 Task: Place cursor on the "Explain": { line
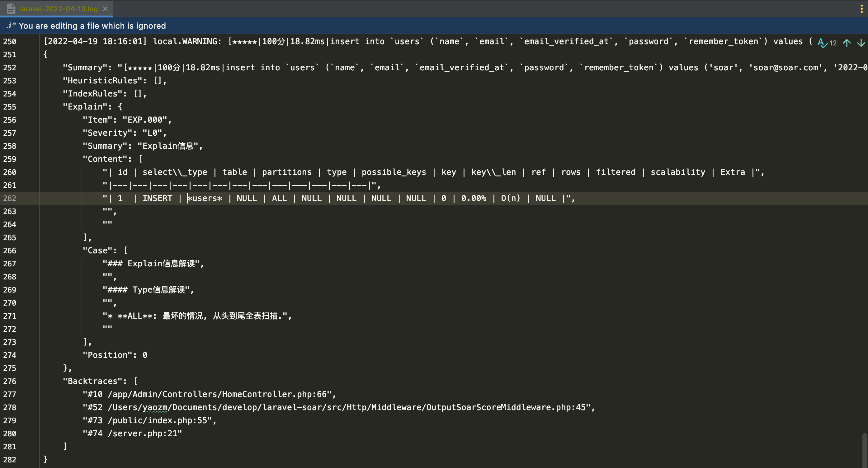click(x=93, y=107)
